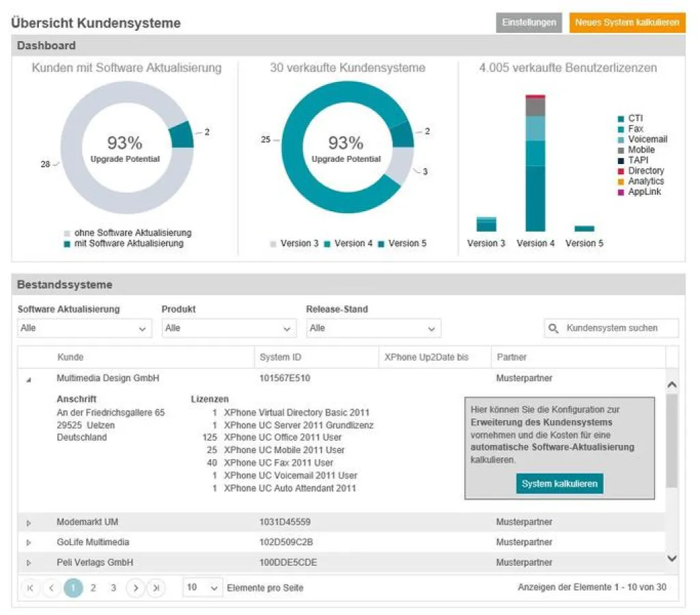Viewport: 700px width, 615px height.
Task: Open Software Aktualisierung filter dropdown
Action: click(85, 329)
